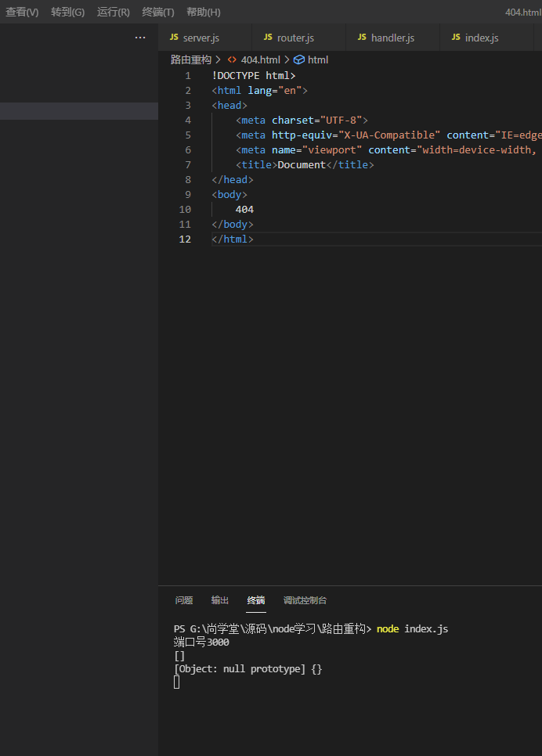
Task: Switch to the 调试控制台 panel tab
Action: tap(305, 600)
